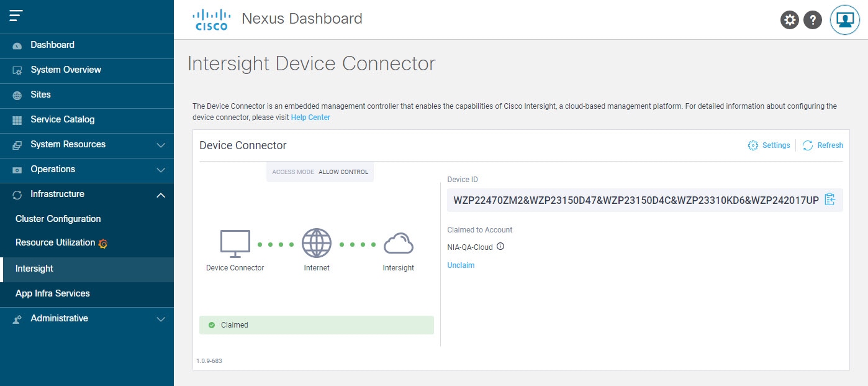
Task: Collapse the Infrastructure section
Action: (161, 195)
